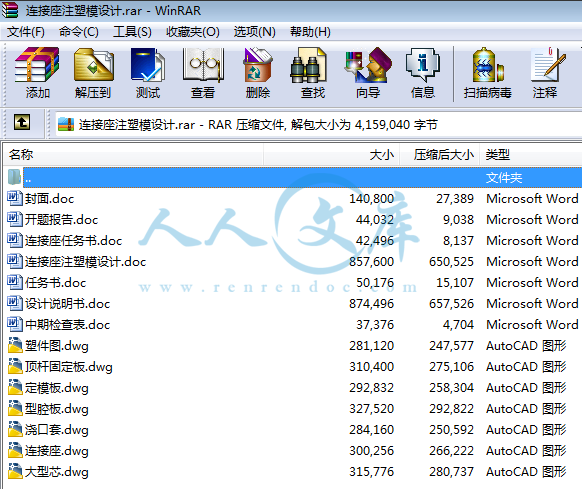
Task: Open the 文件(F) menu
Action: click(x=26, y=32)
